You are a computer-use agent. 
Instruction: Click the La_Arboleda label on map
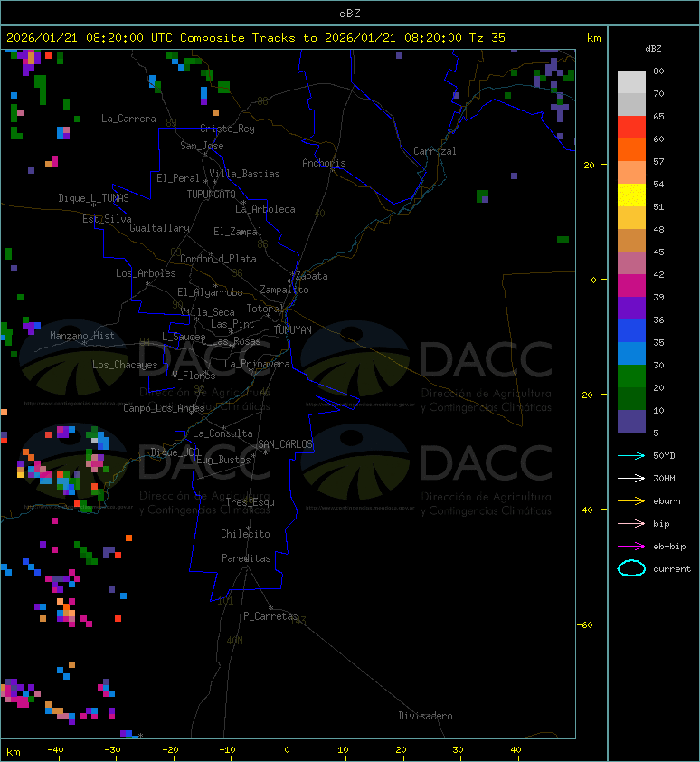click(265, 209)
